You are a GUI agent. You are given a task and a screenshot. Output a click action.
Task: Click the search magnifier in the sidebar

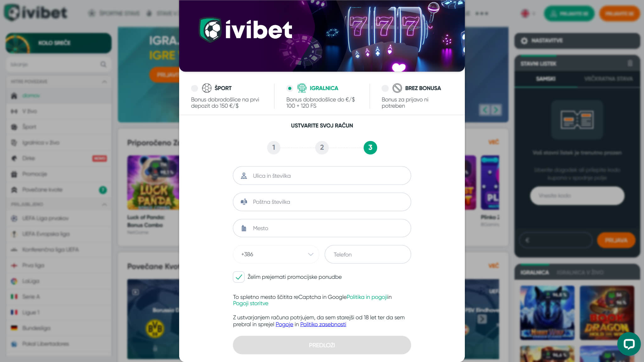point(103,64)
